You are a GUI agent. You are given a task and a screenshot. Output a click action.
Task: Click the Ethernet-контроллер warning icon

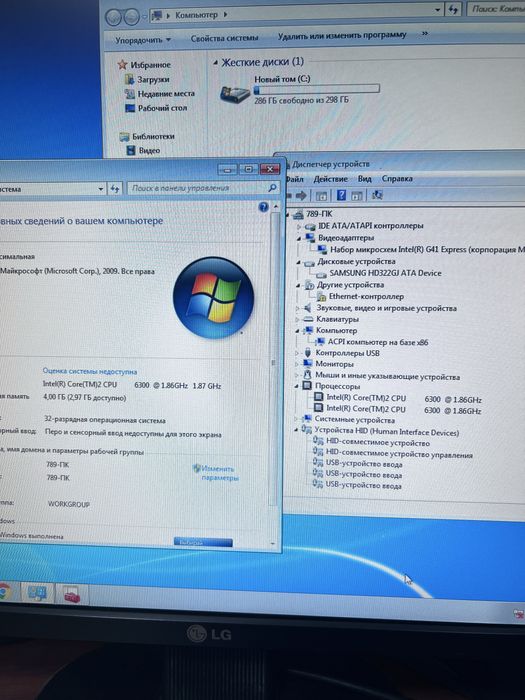(321, 296)
